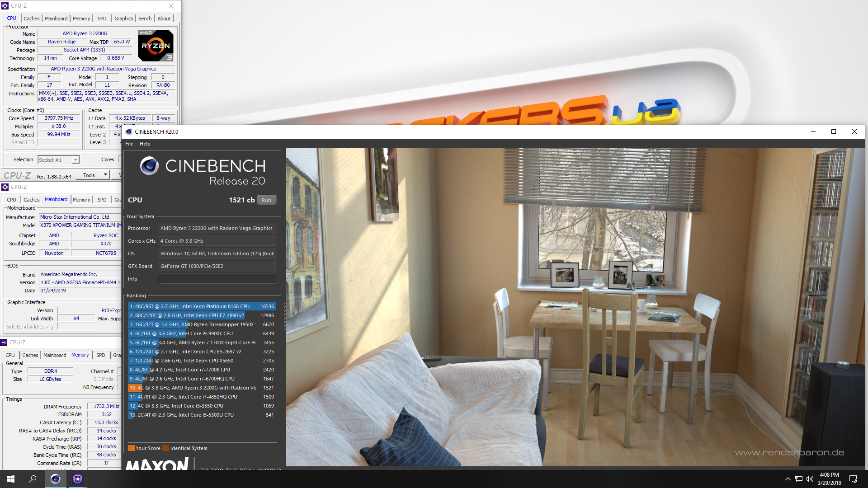Click Cinebench icon in taskbar
This screenshot has width=868, height=488.
click(x=55, y=479)
